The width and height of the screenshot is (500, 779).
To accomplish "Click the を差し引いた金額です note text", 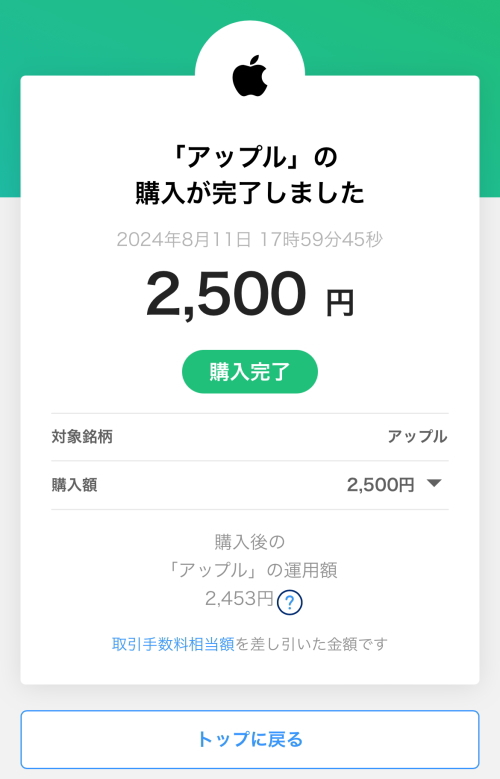I will pos(311,644).
